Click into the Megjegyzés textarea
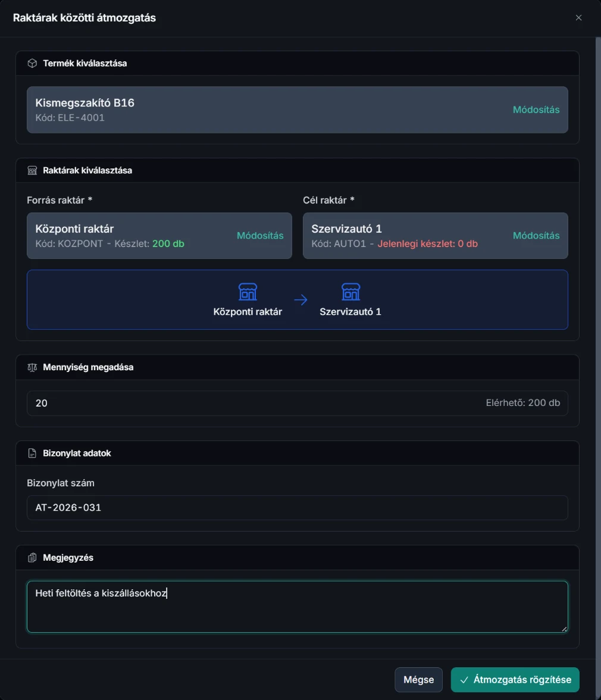Image resolution: width=601 pixels, height=700 pixels. 297,607
